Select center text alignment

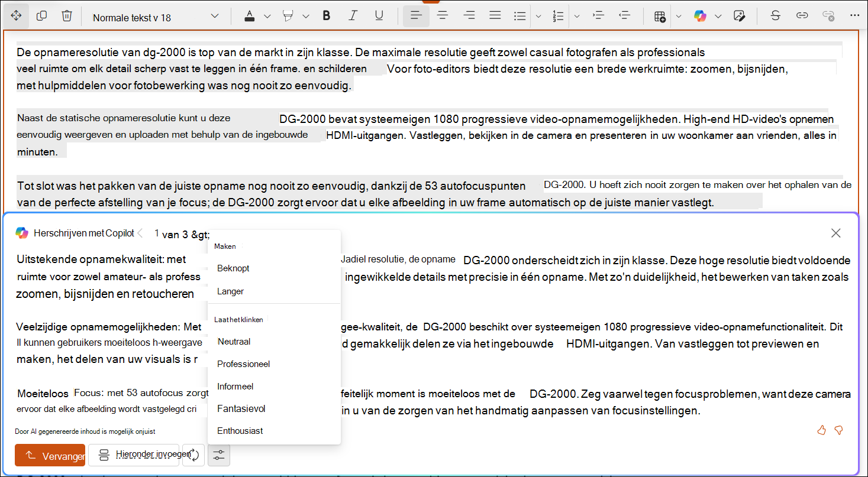click(x=442, y=16)
